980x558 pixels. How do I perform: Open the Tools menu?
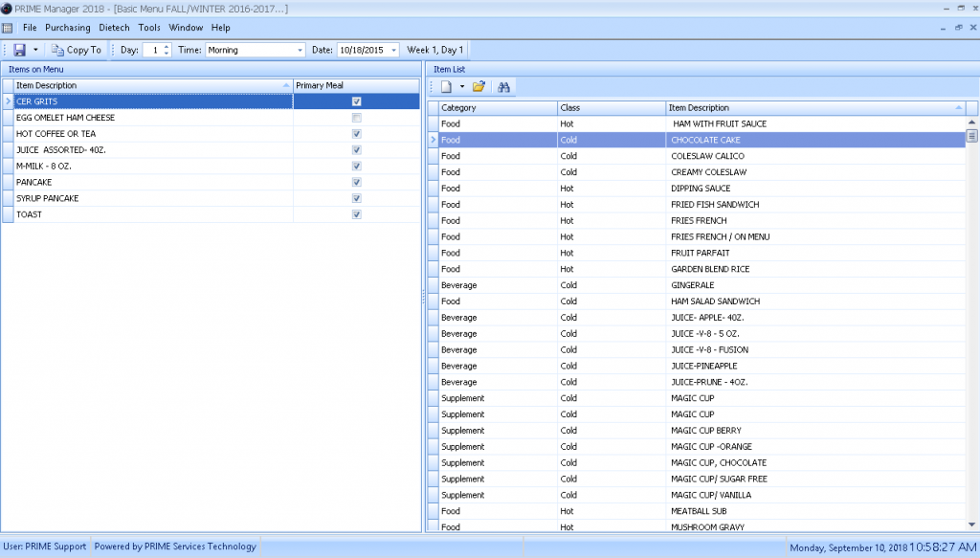tap(148, 27)
